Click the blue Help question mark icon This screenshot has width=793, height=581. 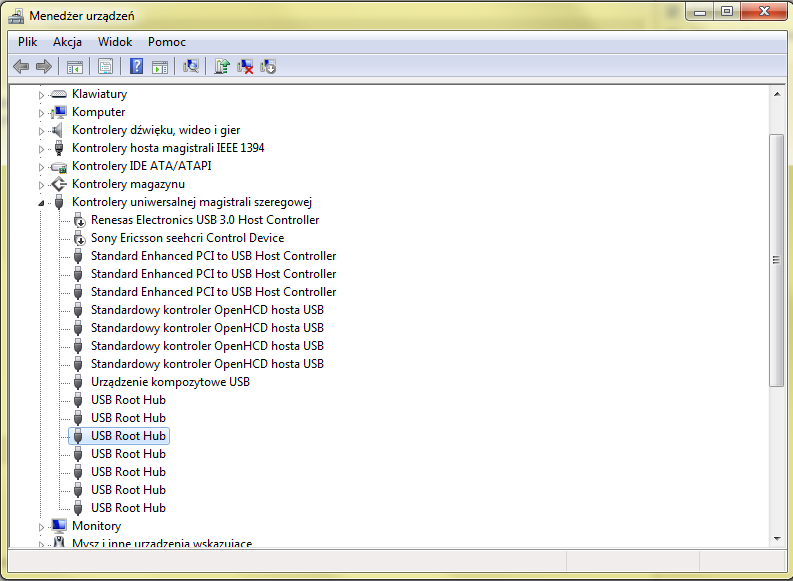137,66
